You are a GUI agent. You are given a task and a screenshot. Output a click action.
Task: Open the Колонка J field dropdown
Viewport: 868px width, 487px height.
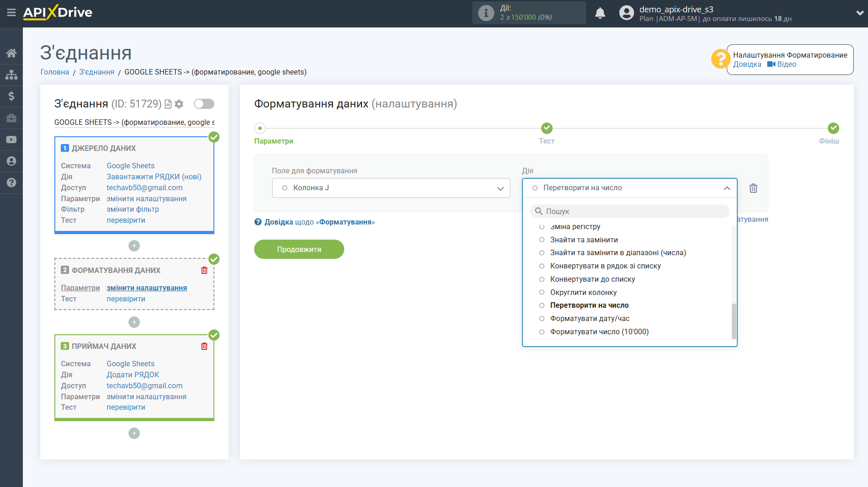tap(391, 188)
